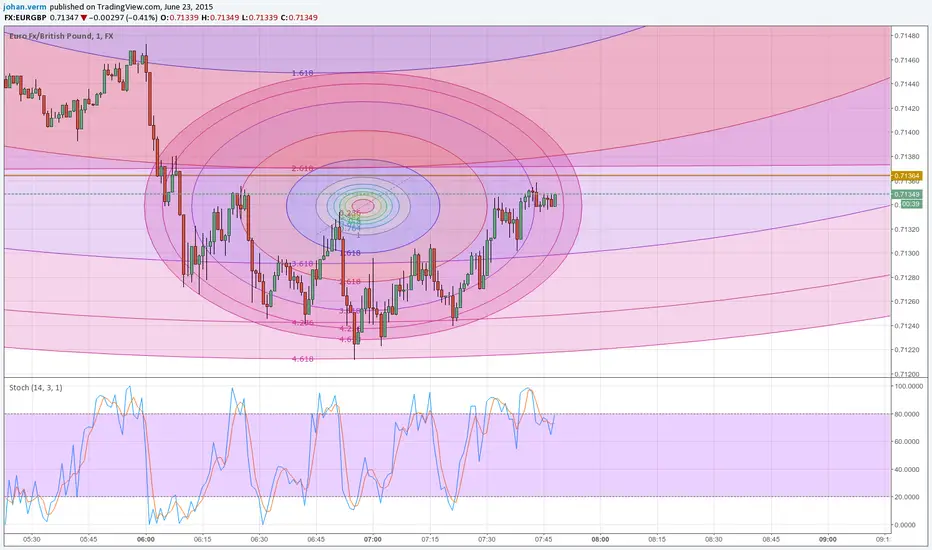Click the 0.71460 price axis value
The width and height of the screenshot is (932, 550).
tap(908, 60)
